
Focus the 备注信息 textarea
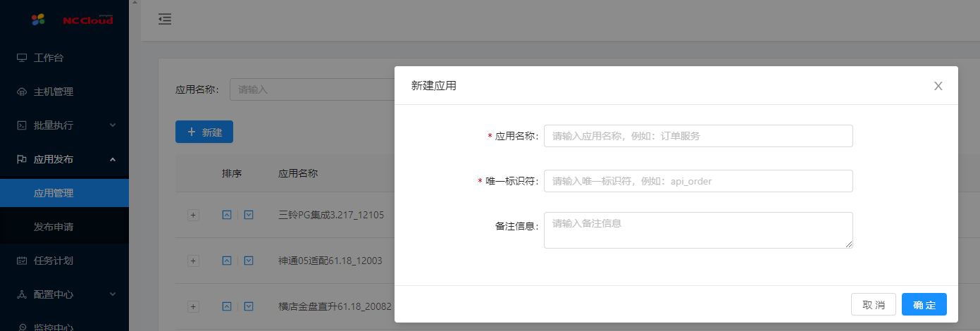[x=698, y=230]
